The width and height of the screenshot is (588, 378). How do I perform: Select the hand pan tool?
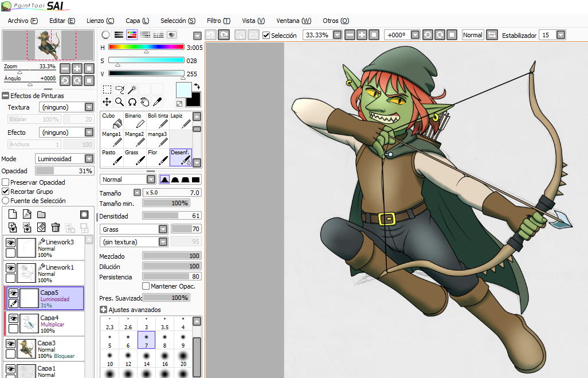coord(145,102)
